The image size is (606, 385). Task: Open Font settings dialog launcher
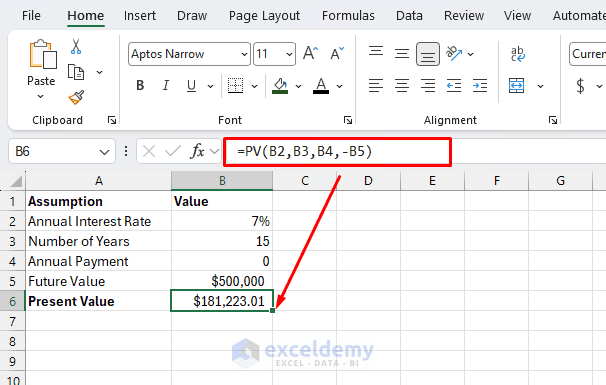348,120
